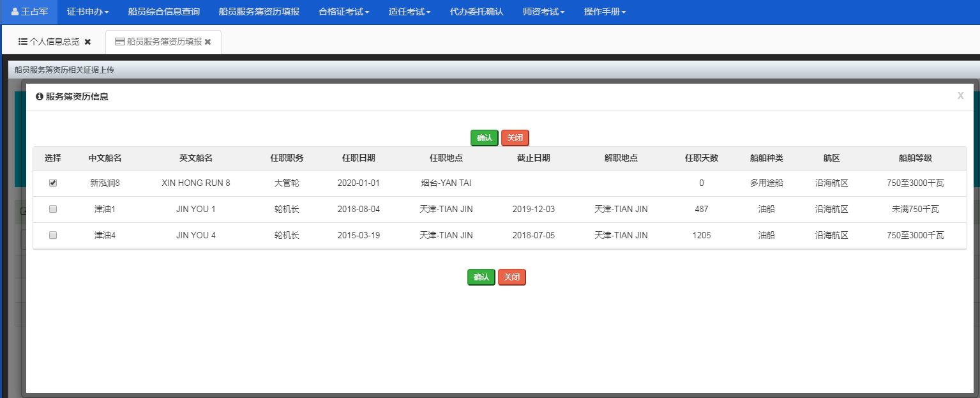
Task: Expand the 适任考试 dropdown menu
Action: coord(409,11)
